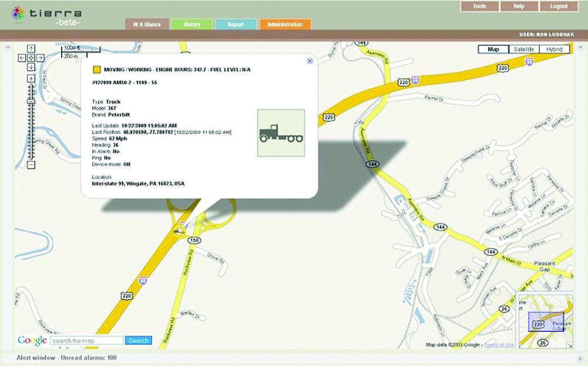Viewport: 588px width, 366px height.
Task: Open the Administration tab
Action: [285, 25]
